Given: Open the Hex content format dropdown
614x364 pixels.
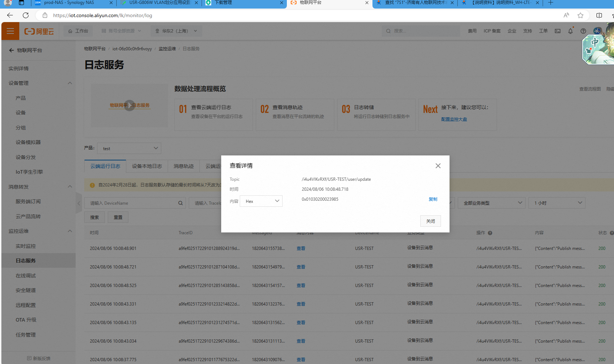Looking at the screenshot, I should pyautogui.click(x=261, y=201).
